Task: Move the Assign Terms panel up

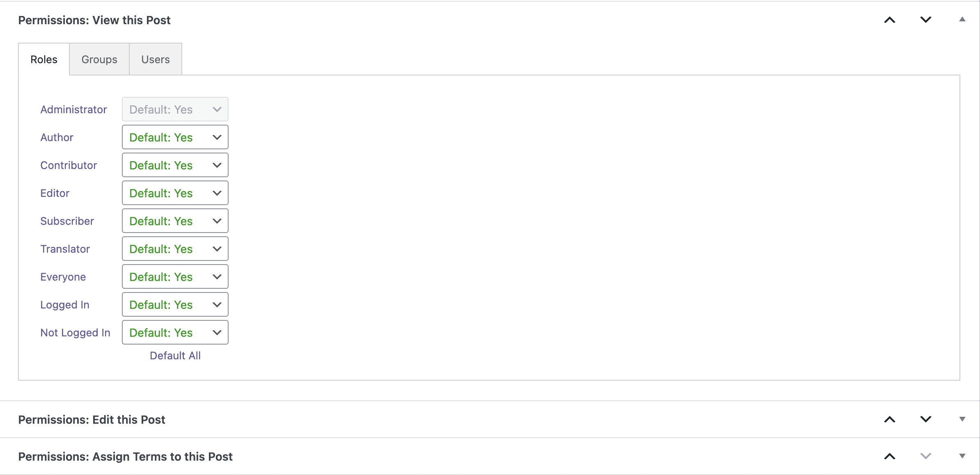Action: click(x=889, y=456)
